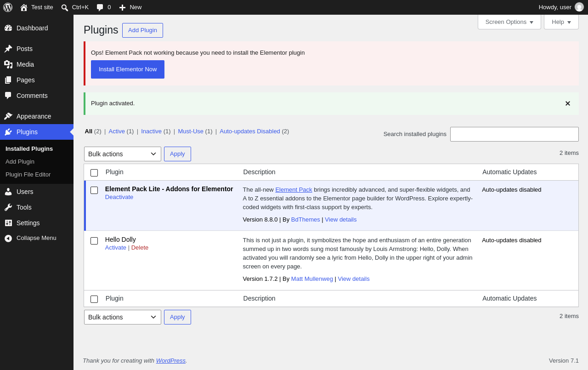Click the Media icon in sidebar
Screen dimensions: 588x370
point(8,64)
